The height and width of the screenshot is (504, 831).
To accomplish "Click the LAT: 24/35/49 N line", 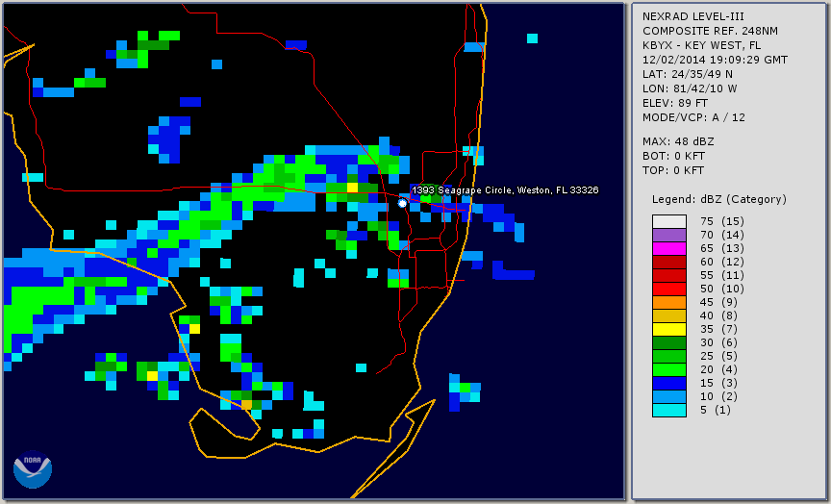I will (688, 74).
